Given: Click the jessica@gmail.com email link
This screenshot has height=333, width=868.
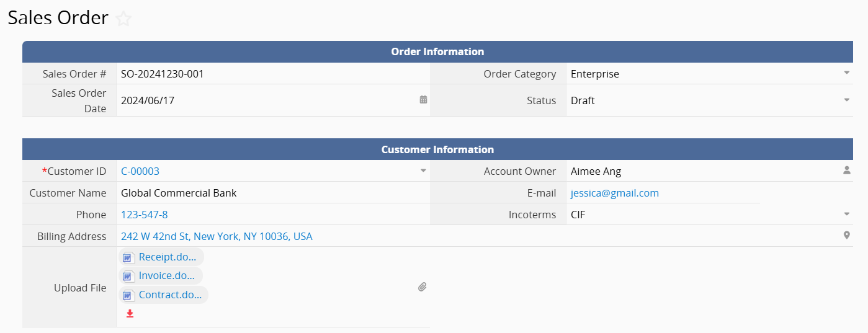Looking at the screenshot, I should [x=615, y=193].
